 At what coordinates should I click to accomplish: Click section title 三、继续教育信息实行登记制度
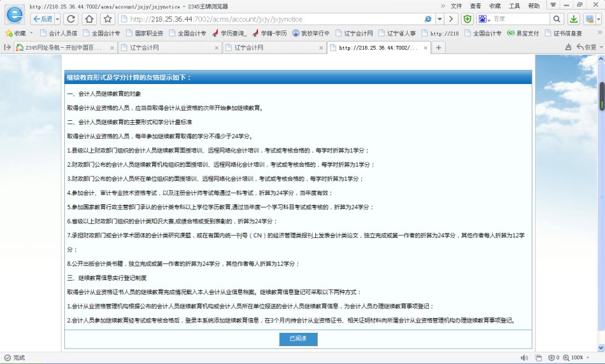click(107, 278)
